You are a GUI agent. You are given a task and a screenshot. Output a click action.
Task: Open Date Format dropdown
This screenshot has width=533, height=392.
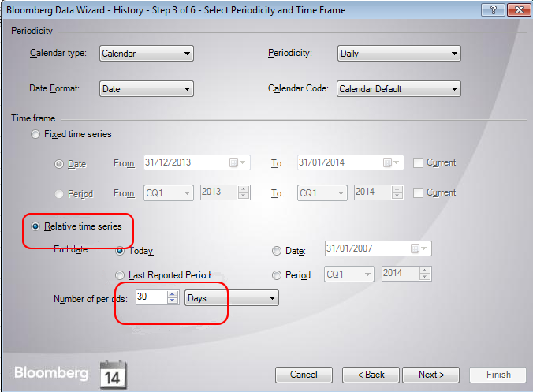[147, 89]
